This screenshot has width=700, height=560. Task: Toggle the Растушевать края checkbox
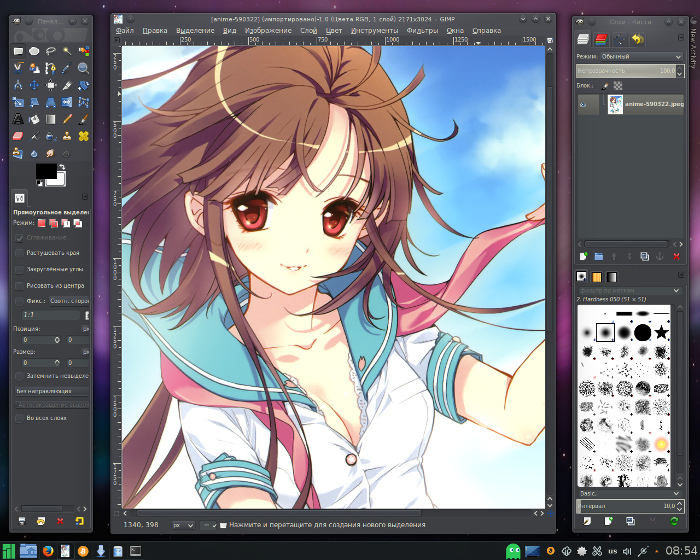tap(19, 253)
